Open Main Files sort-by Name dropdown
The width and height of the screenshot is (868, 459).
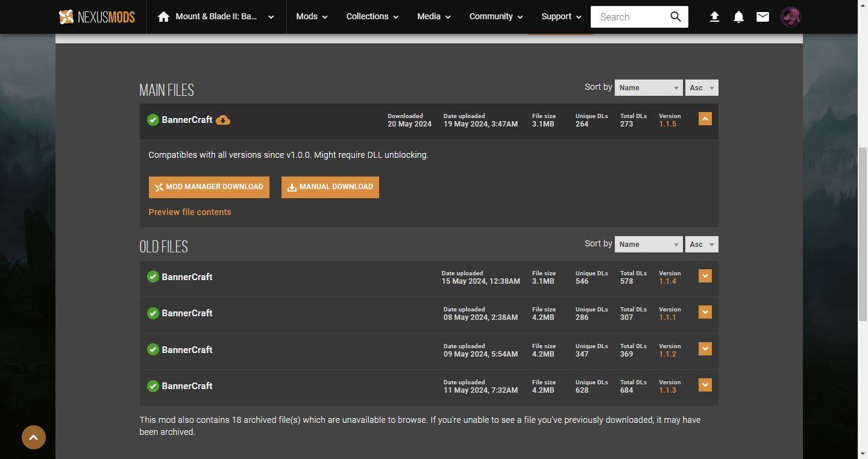click(649, 88)
